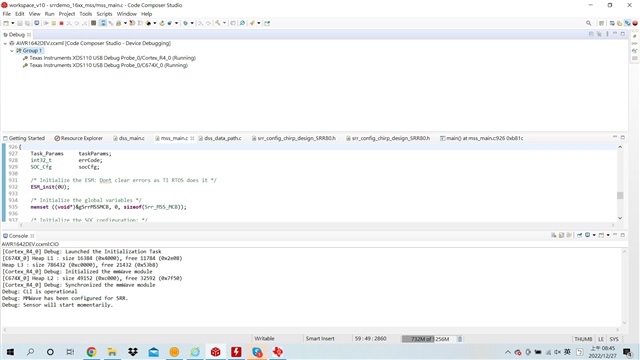Open the Display Selected Console dropdown arrow
640x360 pixels.
point(594,236)
